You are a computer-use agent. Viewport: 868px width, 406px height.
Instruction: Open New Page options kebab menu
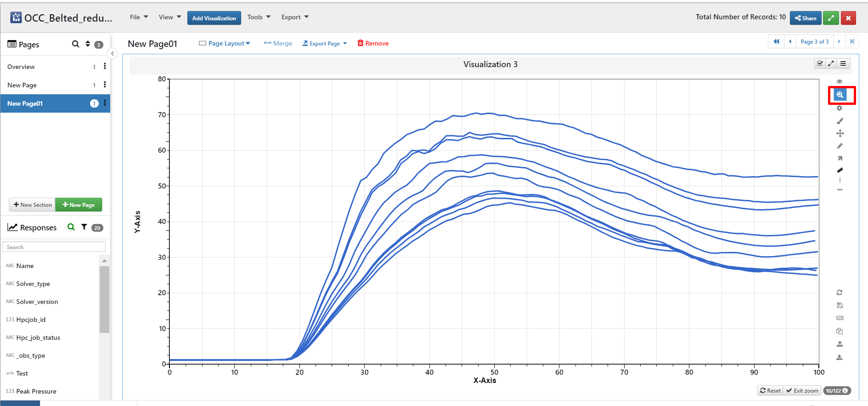105,85
